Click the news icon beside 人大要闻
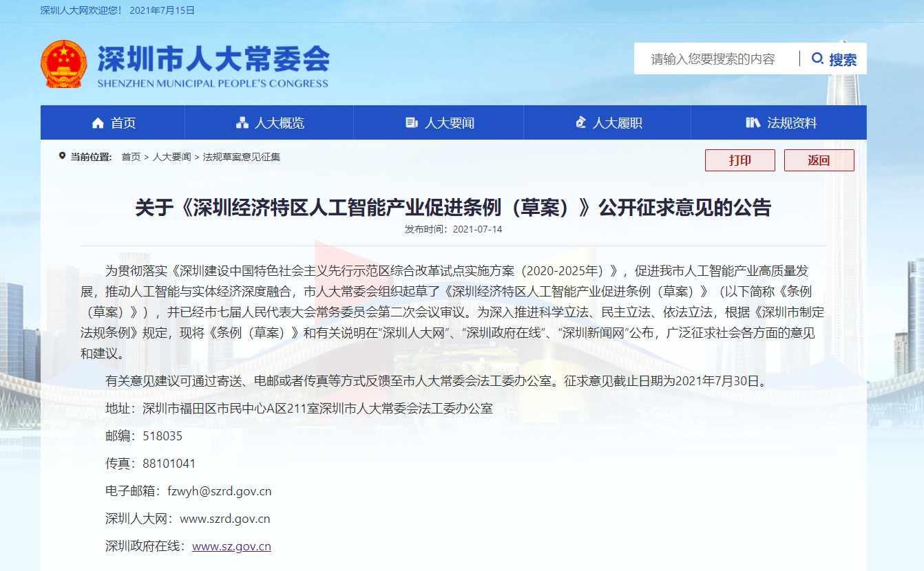Image resolution: width=924 pixels, height=571 pixels. (x=412, y=123)
